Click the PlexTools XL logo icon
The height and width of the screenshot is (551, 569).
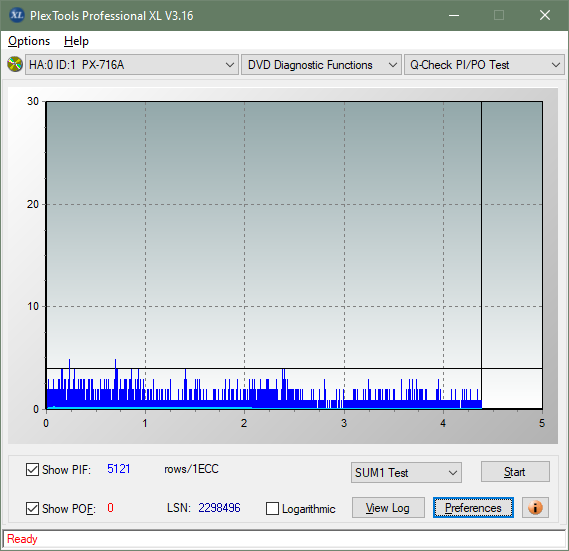click(x=16, y=15)
